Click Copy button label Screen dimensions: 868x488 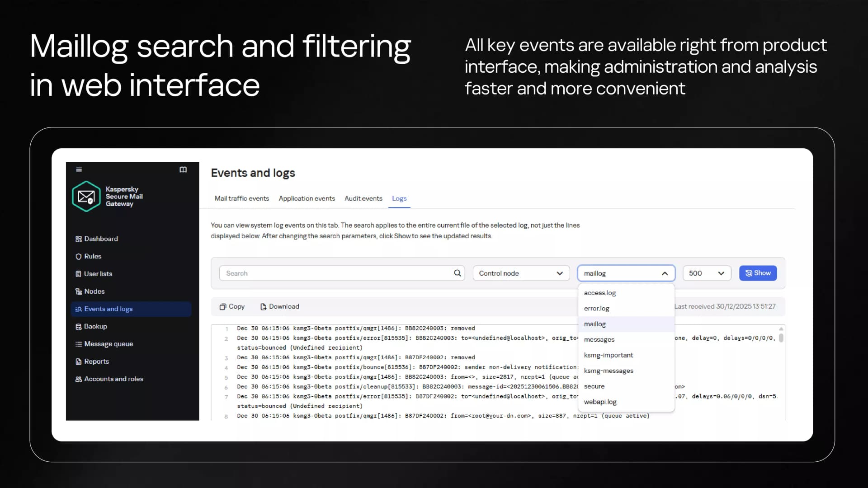[236, 306]
